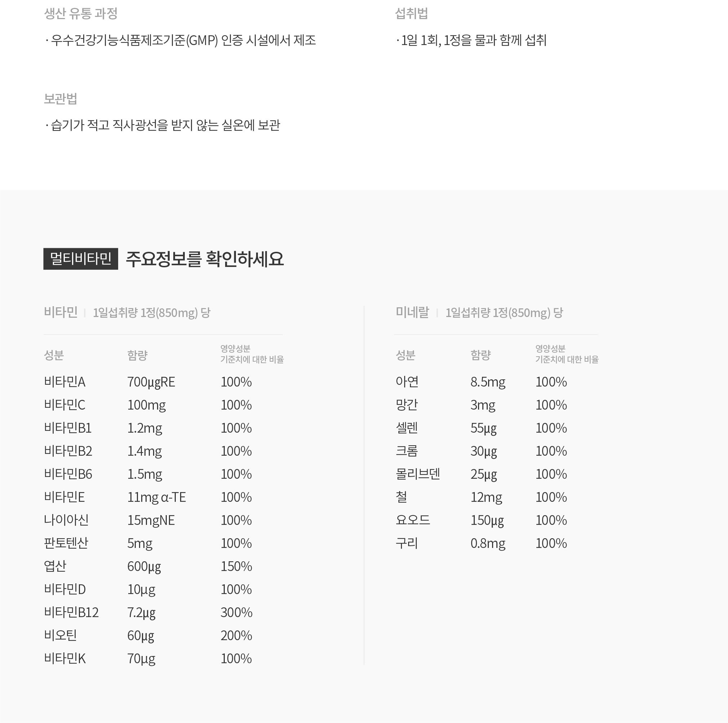Select the 비타민A row label

[x=65, y=381]
